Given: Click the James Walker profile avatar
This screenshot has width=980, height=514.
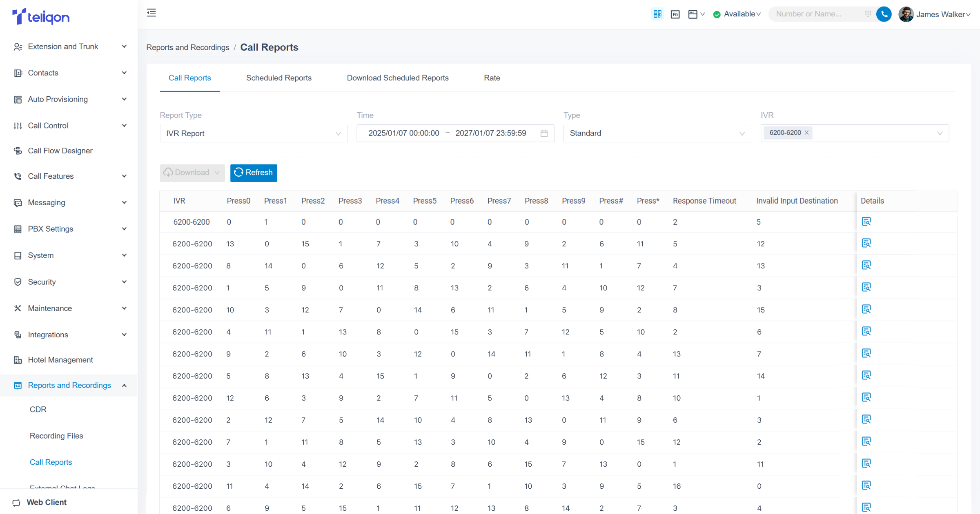Looking at the screenshot, I should 906,14.
